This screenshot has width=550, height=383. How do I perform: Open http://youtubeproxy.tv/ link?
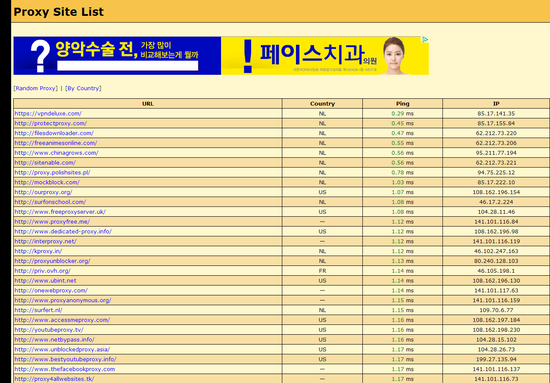(x=49, y=330)
